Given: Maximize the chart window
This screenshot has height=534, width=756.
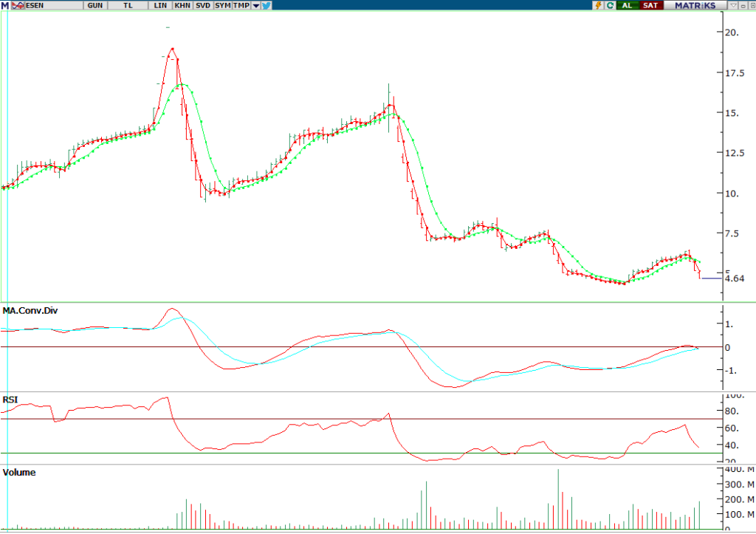Looking at the screenshot, I should 751,5.
